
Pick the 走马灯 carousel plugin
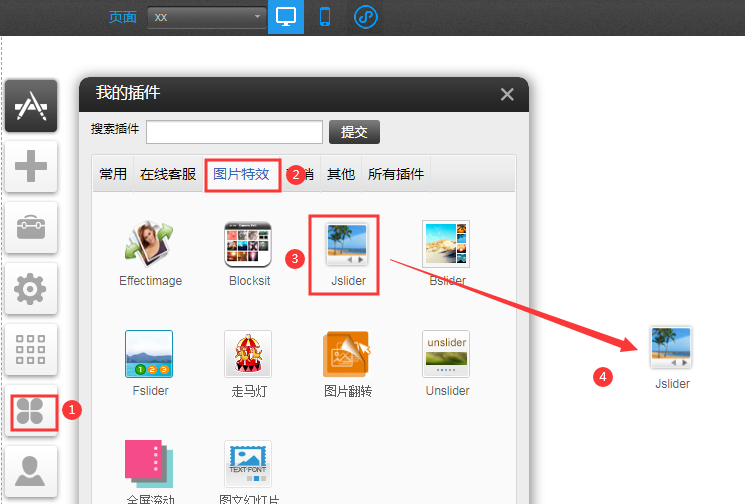[x=248, y=365]
